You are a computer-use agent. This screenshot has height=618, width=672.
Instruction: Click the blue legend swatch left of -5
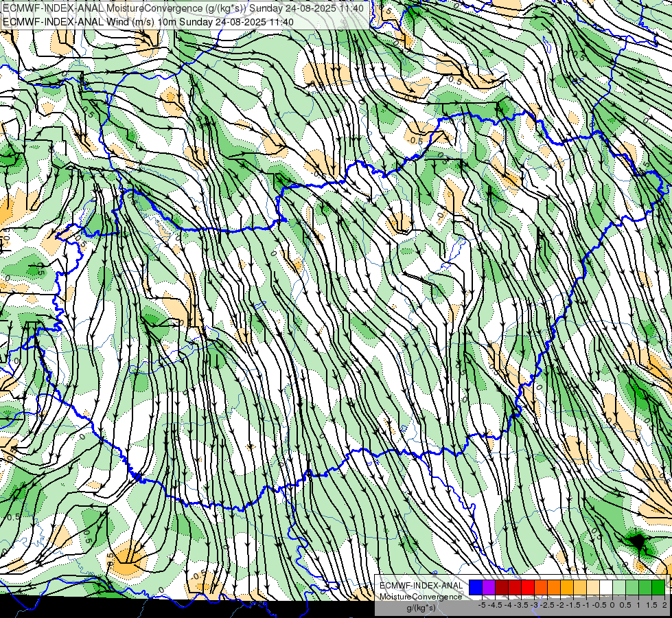(x=476, y=587)
